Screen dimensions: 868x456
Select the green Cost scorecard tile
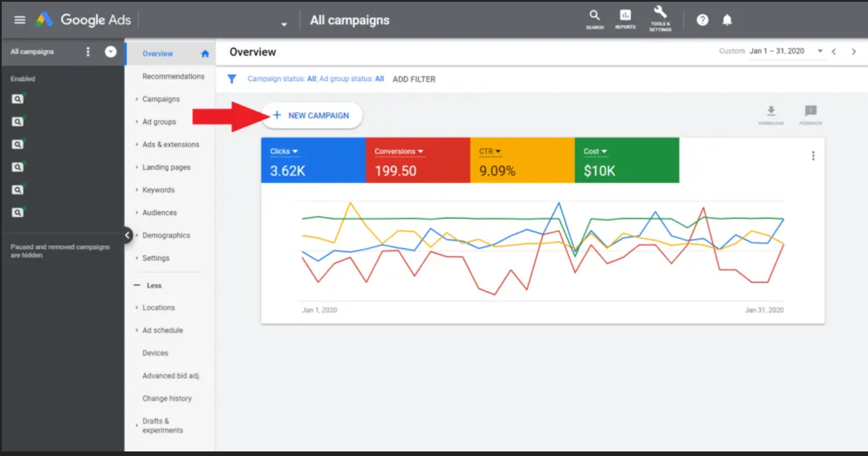(627, 160)
